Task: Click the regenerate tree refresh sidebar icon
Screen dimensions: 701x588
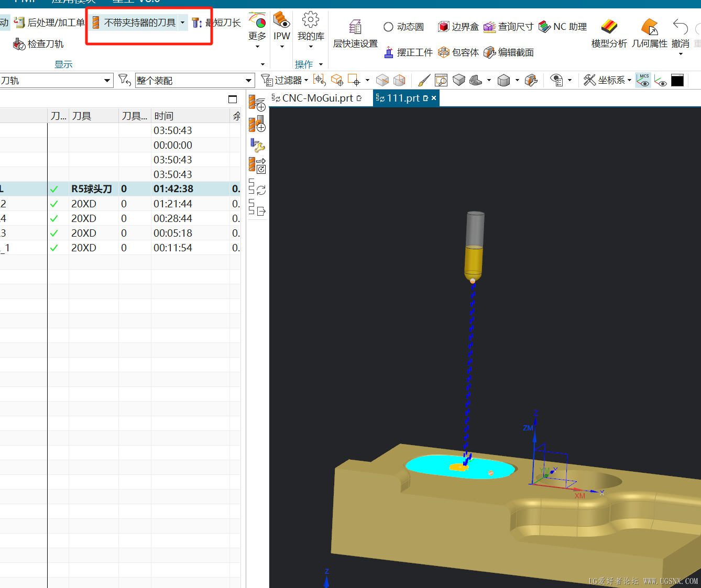Action: (x=257, y=187)
